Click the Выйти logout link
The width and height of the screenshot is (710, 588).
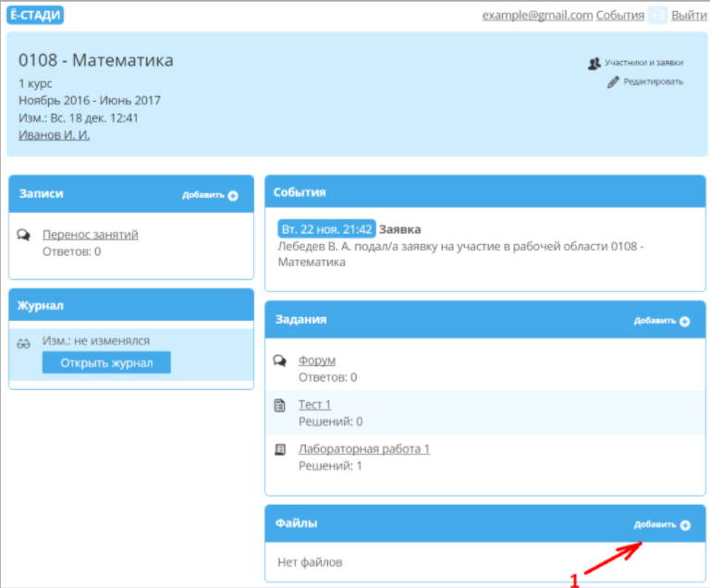pyautogui.click(x=689, y=15)
